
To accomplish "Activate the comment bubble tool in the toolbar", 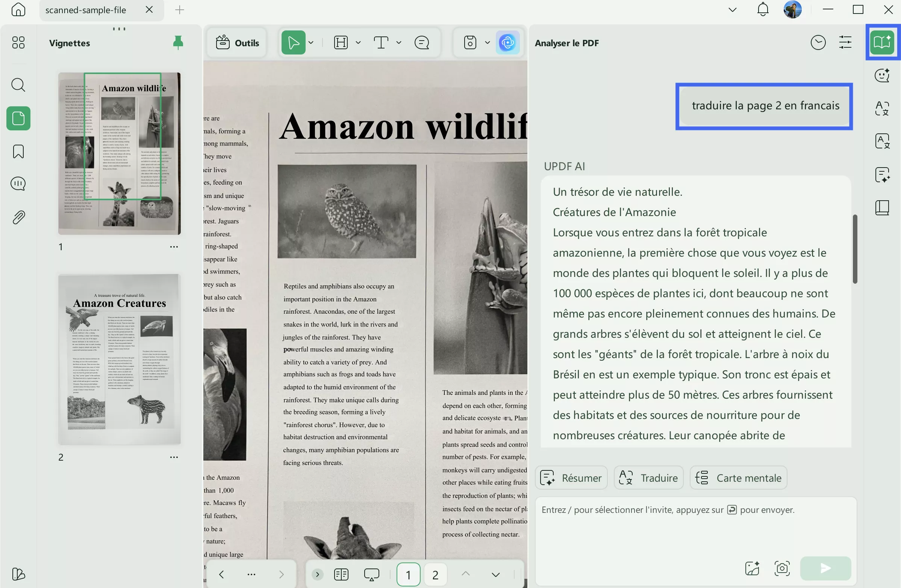I will point(421,42).
